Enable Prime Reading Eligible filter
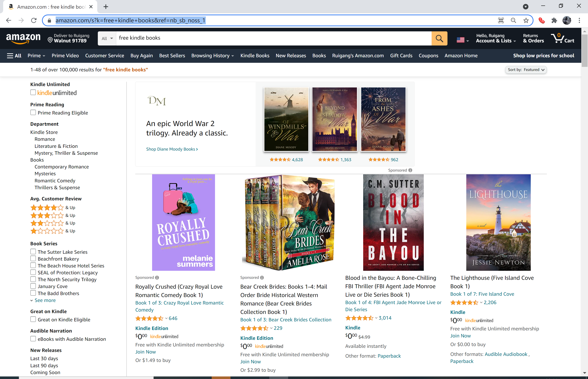The height and width of the screenshot is (379, 588). [x=33, y=113]
